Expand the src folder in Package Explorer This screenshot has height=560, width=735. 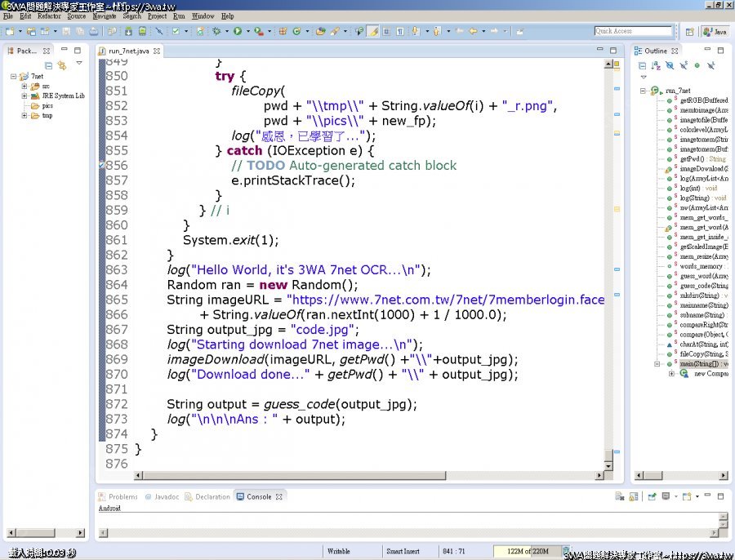click(24, 86)
